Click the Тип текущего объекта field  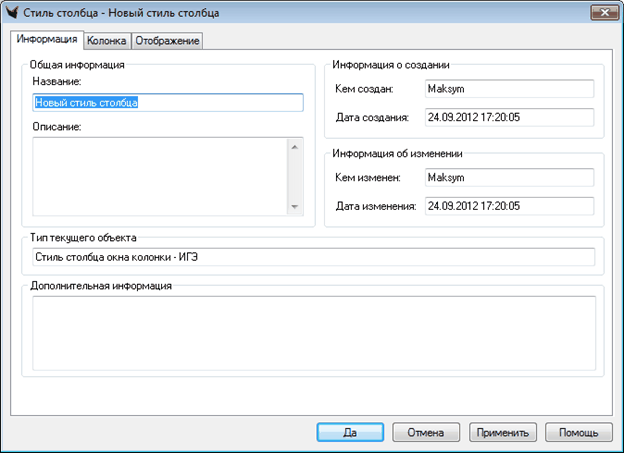point(313,257)
